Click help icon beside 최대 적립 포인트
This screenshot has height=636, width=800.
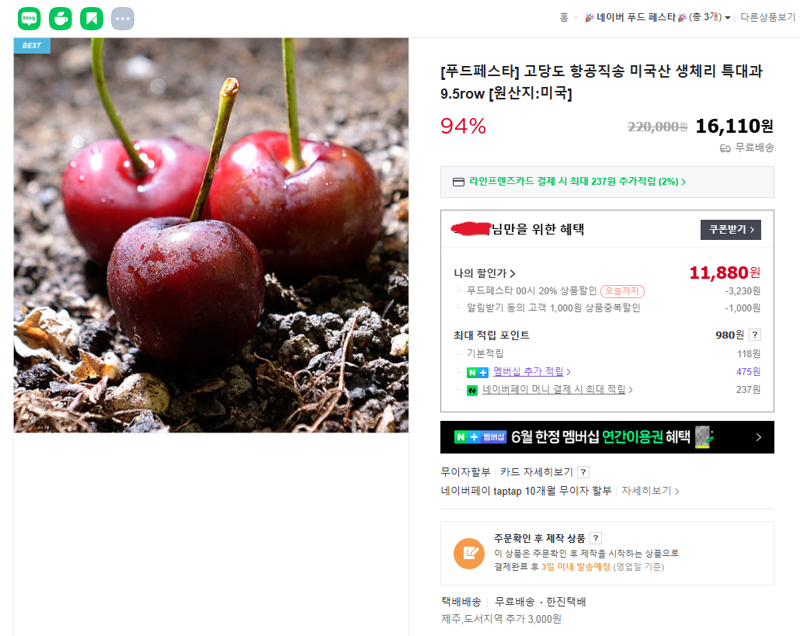(755, 335)
